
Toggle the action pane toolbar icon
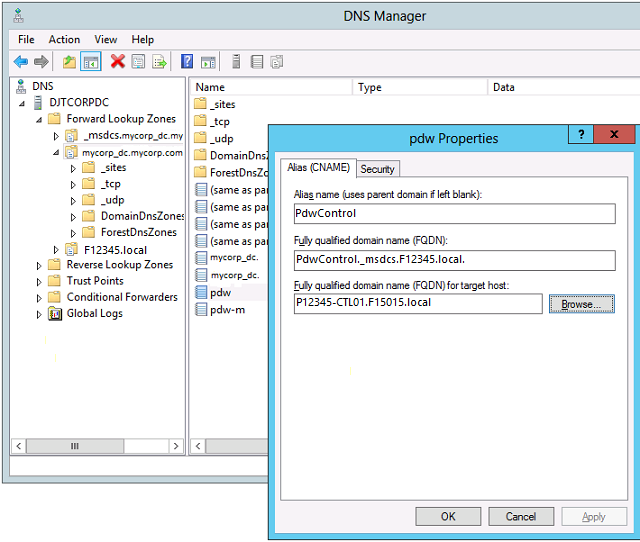pos(208,62)
